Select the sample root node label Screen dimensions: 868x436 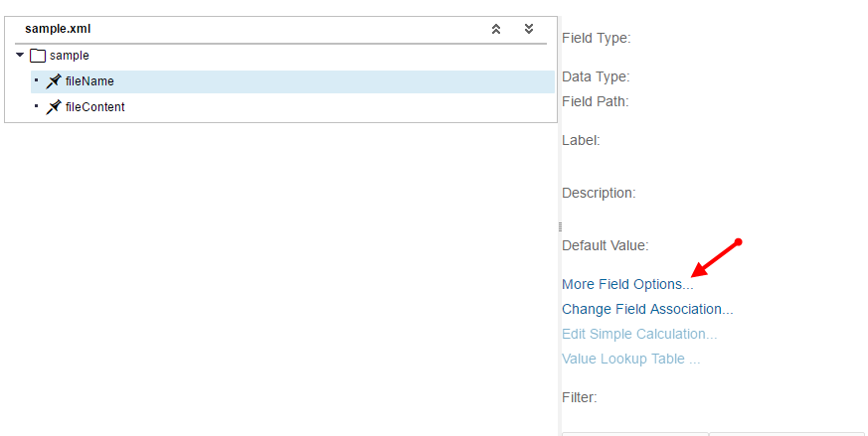(x=70, y=56)
